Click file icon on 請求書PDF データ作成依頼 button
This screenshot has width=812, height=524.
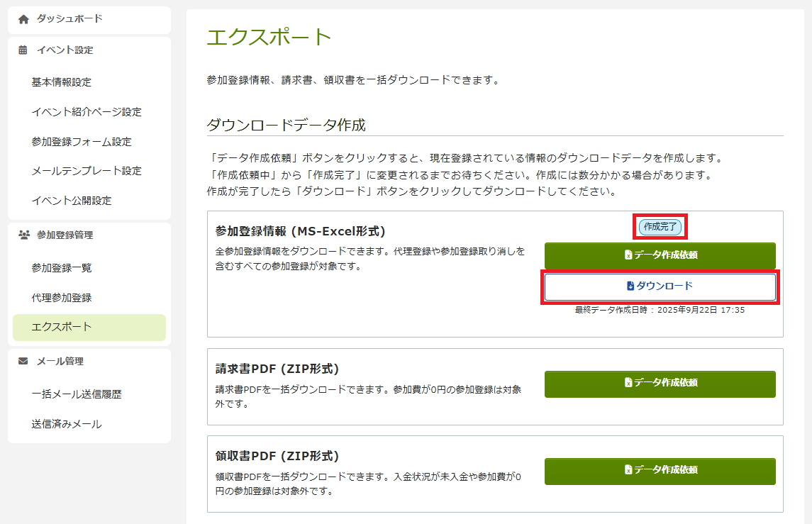coord(628,383)
